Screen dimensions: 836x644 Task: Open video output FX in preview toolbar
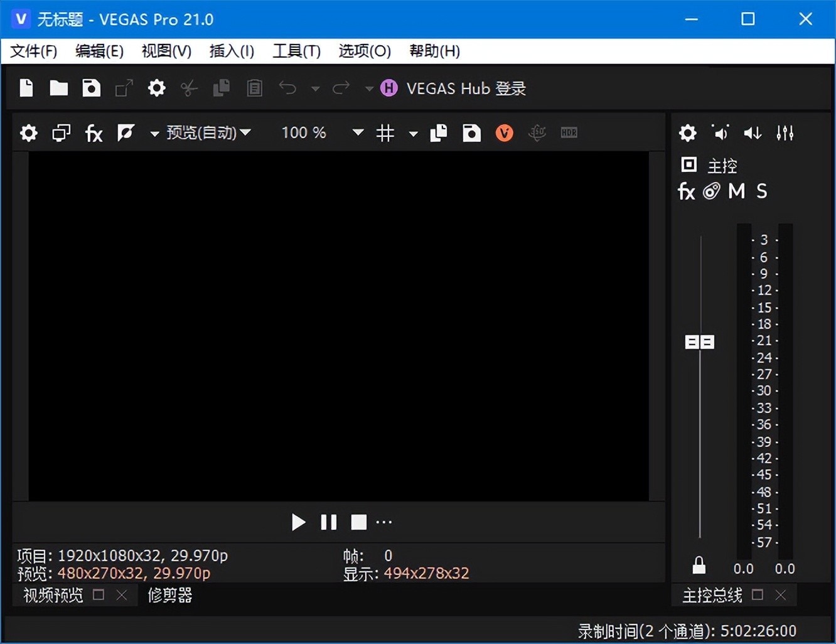pos(94,133)
